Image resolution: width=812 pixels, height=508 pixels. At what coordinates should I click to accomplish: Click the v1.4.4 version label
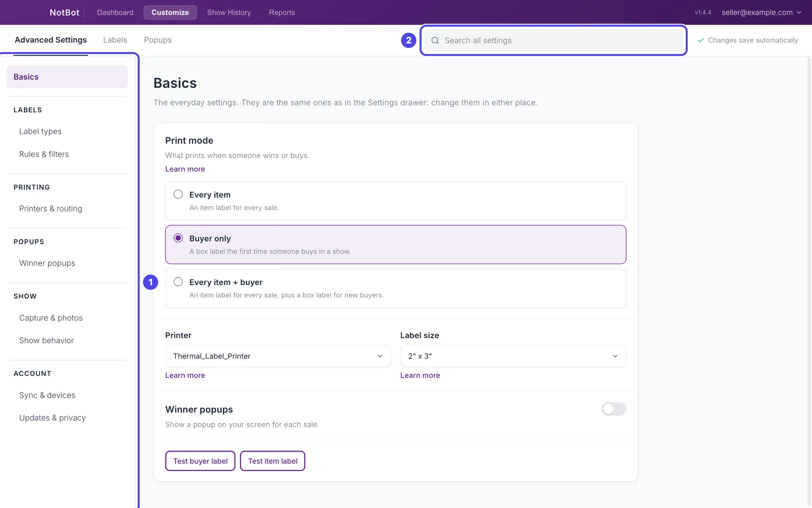703,12
